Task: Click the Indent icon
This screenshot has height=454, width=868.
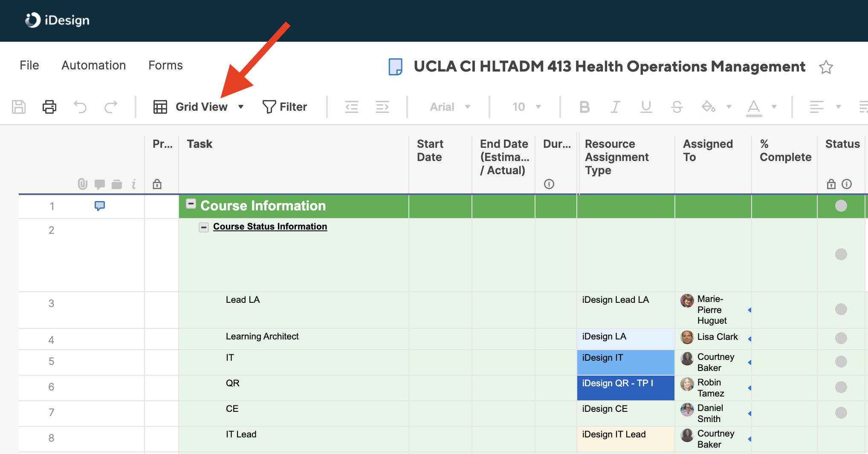Action: point(382,107)
